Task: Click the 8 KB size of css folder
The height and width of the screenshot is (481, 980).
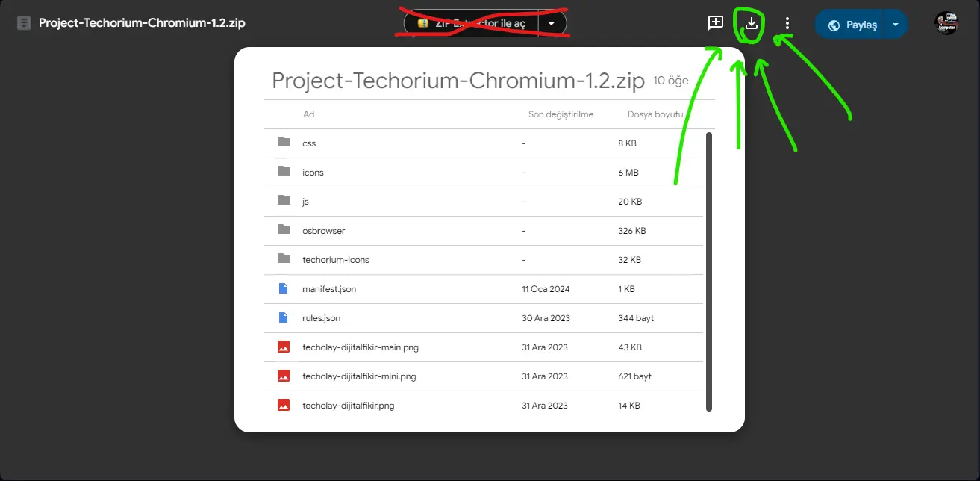Action: point(627,143)
